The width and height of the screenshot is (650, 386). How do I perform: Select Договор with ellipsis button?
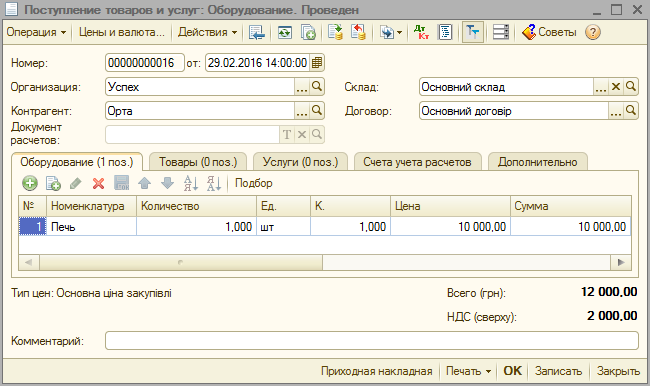point(616,111)
